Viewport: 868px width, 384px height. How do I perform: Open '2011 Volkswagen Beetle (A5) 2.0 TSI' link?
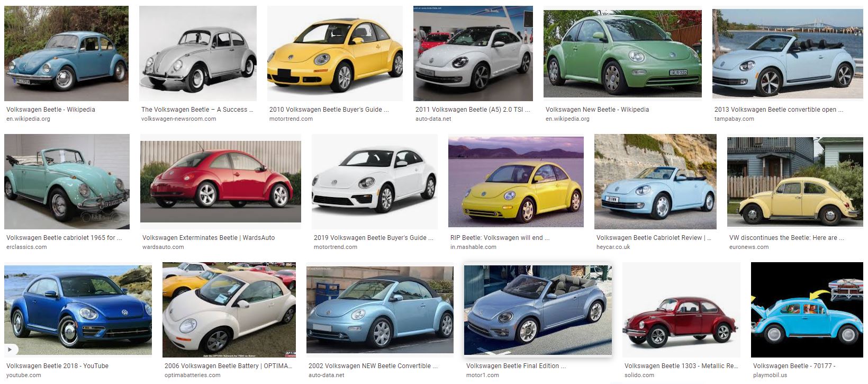[x=473, y=110]
